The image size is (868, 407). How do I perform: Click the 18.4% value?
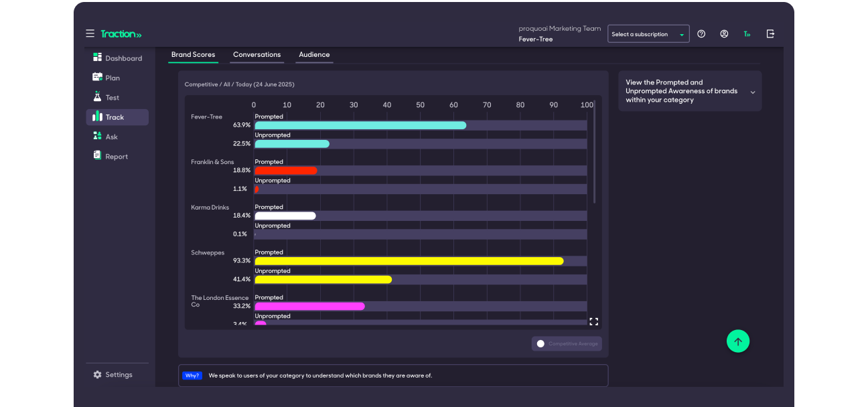(242, 216)
